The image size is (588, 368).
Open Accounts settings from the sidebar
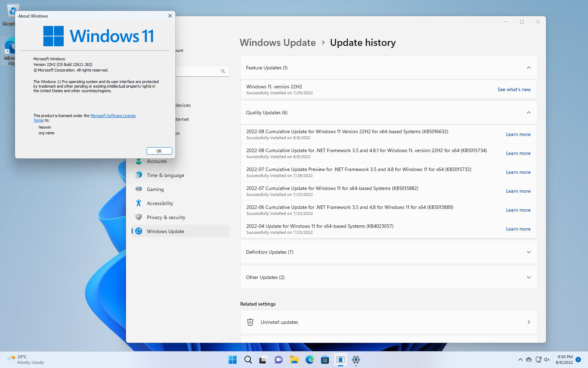(x=157, y=161)
